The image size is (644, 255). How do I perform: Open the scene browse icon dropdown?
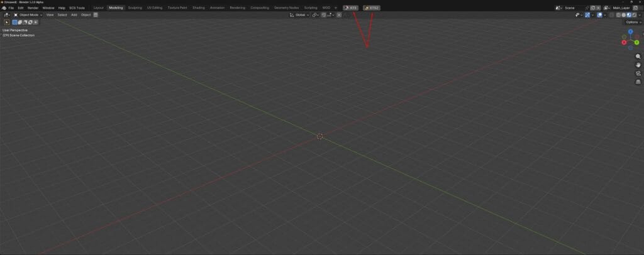[558, 8]
